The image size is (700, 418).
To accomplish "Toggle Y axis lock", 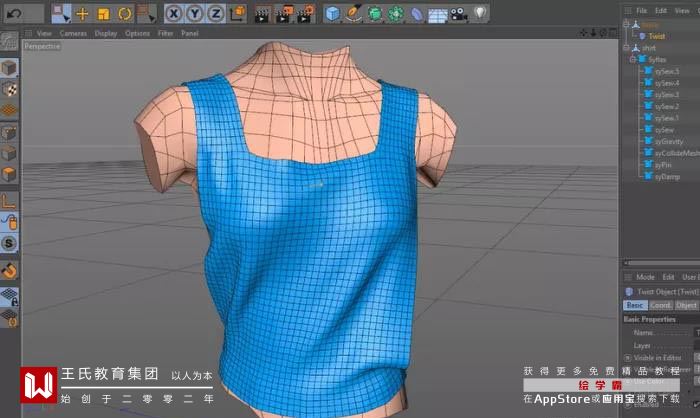I will (x=195, y=14).
